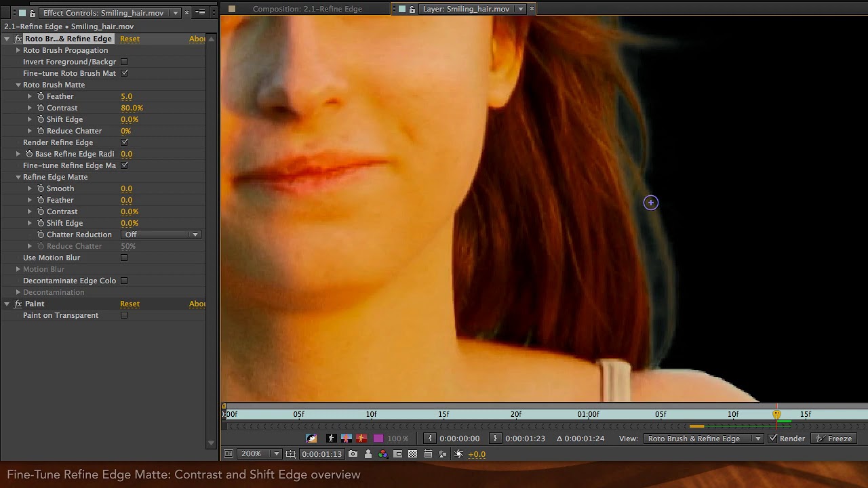Expand the Decontamination group

(x=18, y=292)
